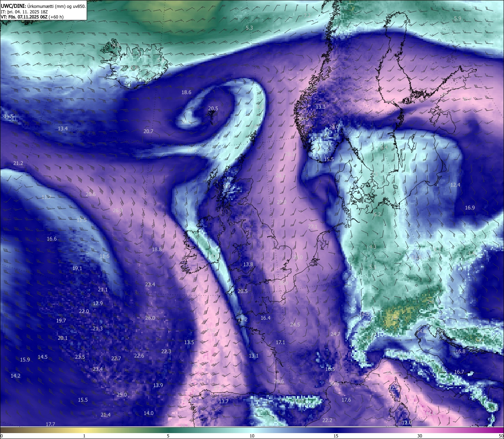
Task: Click the 21.3 value label
Action: (98, 329)
